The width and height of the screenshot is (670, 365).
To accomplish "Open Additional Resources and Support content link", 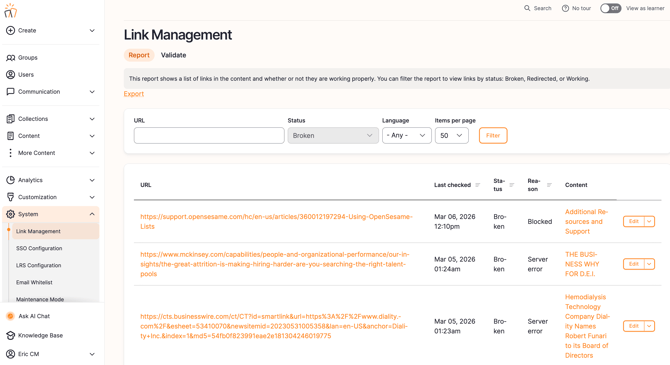I will click(586, 221).
